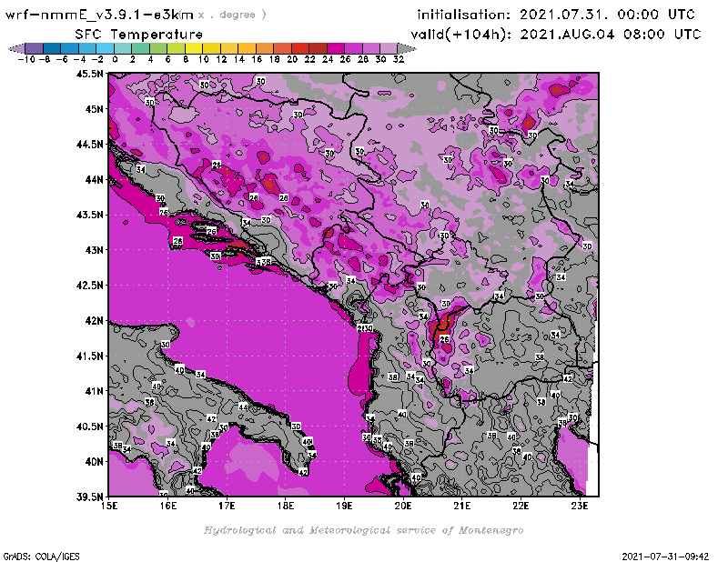Select the cyan swatch between -2 and 0
The height and width of the screenshot is (562, 728).
[x=105, y=48]
